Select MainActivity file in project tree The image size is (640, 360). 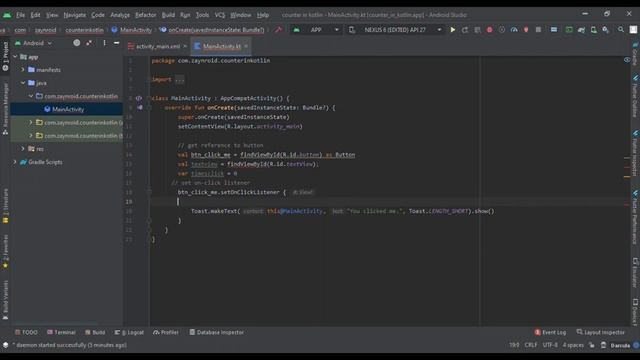tap(68, 109)
